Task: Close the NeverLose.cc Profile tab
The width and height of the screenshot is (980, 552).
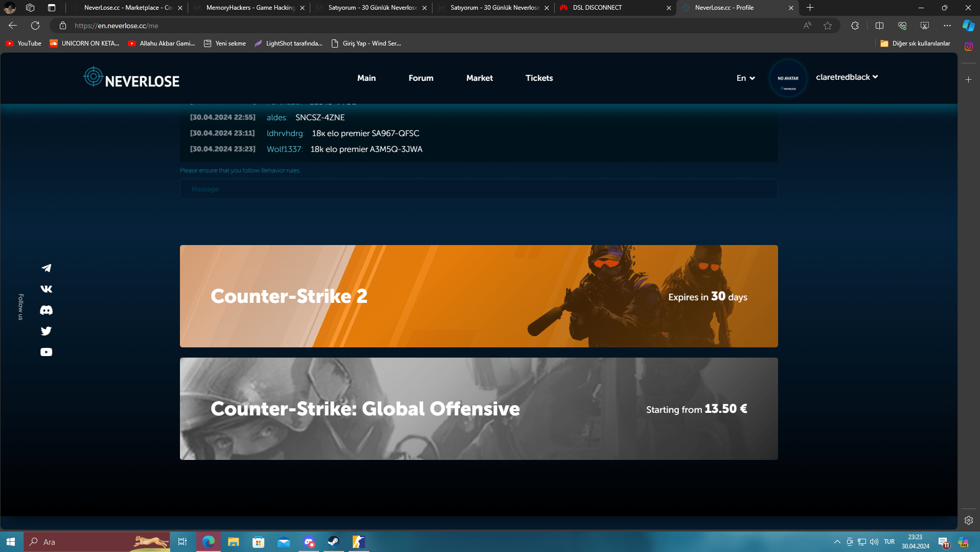Action: coord(791,8)
